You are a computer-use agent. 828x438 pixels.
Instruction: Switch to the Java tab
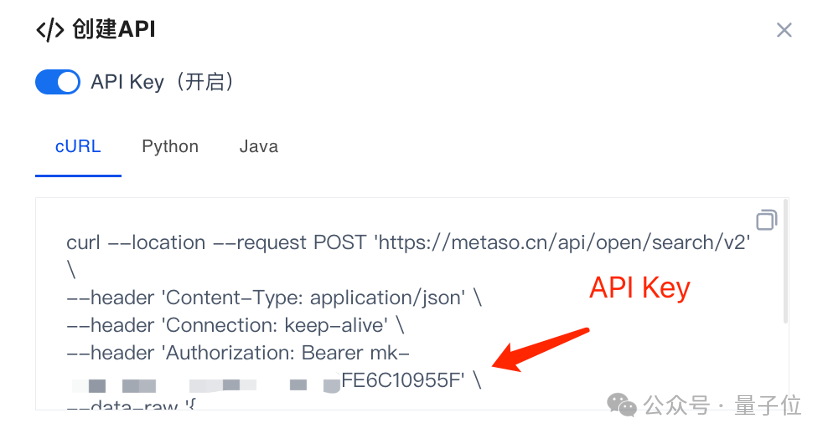pyautogui.click(x=258, y=146)
